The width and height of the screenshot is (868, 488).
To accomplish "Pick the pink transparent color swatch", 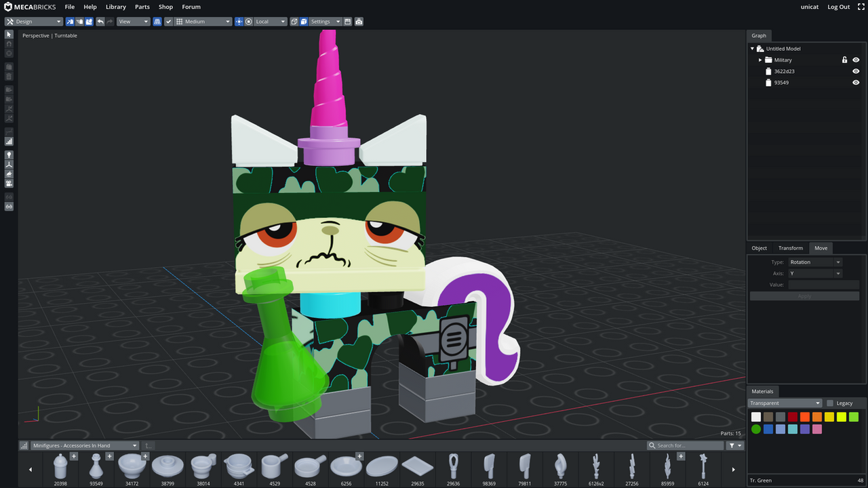I will click(x=817, y=429).
